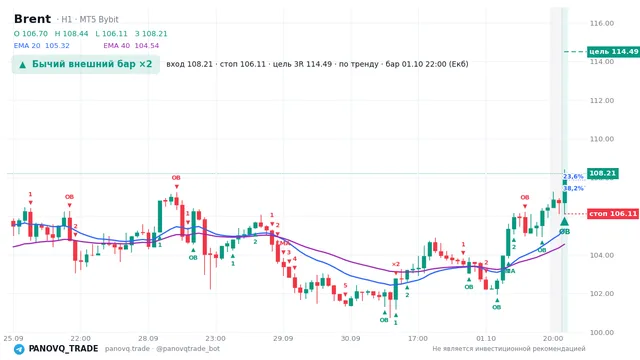The image size is (640, 360).
Task: Open the panovq.trade · @panovqtrade_bot link
Action: click(162, 349)
